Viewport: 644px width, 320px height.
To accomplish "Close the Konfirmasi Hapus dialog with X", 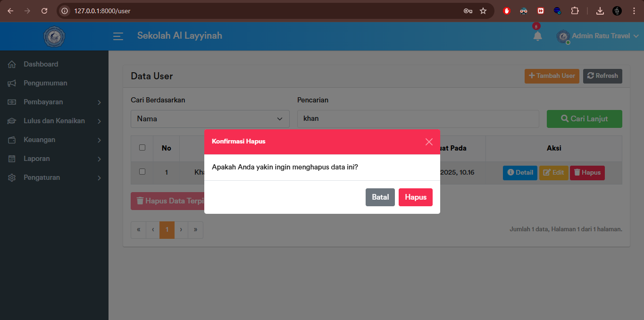I will pos(428,142).
